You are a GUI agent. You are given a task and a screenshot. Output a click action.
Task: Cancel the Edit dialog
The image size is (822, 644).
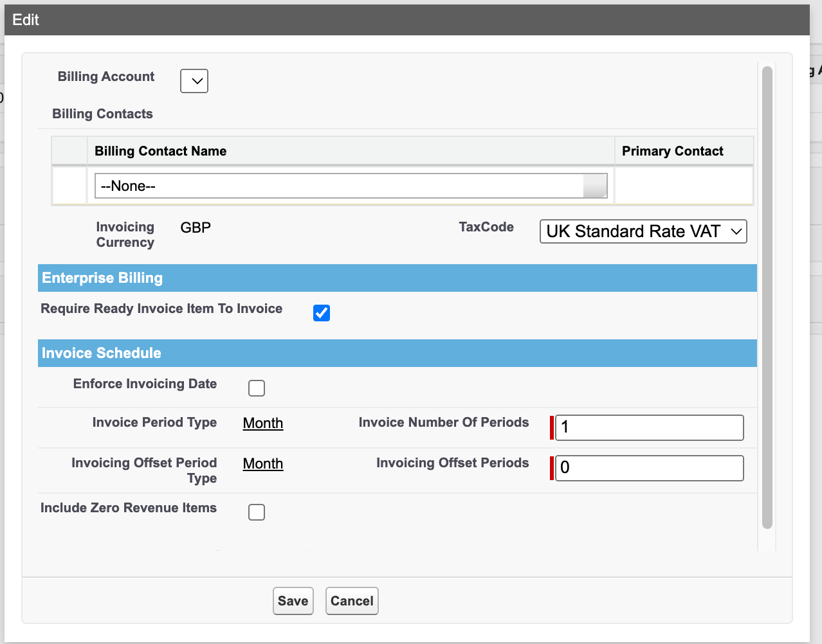tap(352, 601)
